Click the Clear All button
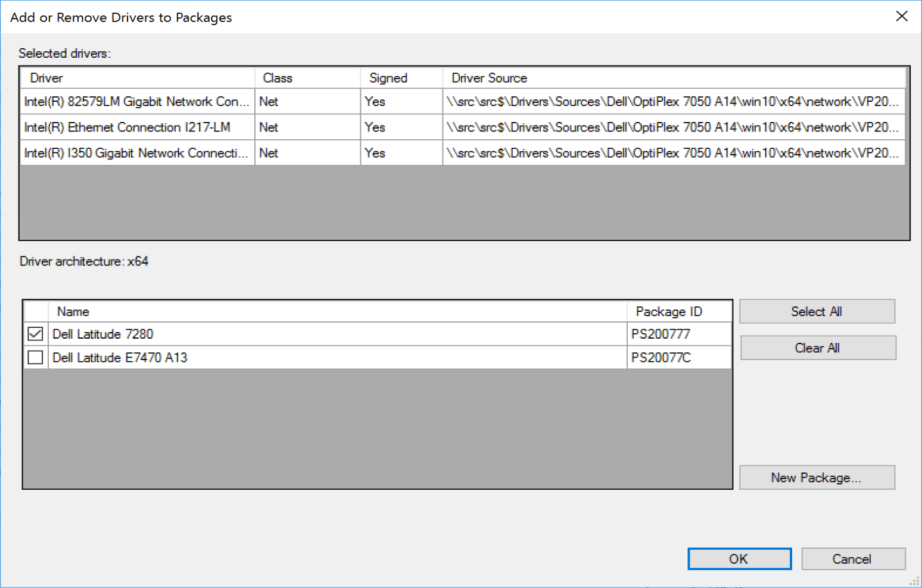 817,348
